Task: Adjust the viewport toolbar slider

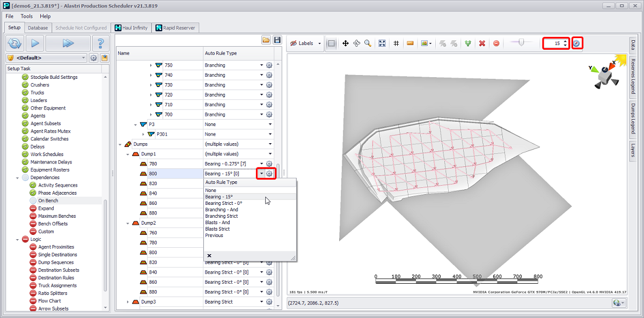Action: coord(521,43)
